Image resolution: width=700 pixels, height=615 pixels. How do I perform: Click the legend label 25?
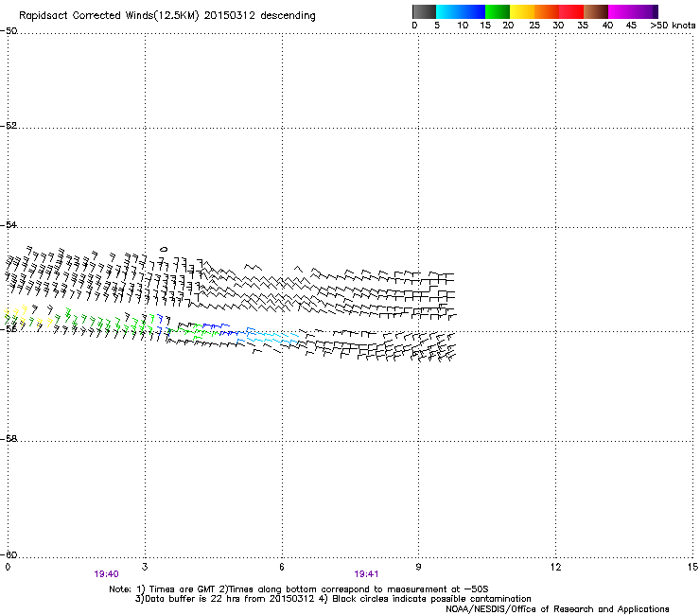coord(534,26)
